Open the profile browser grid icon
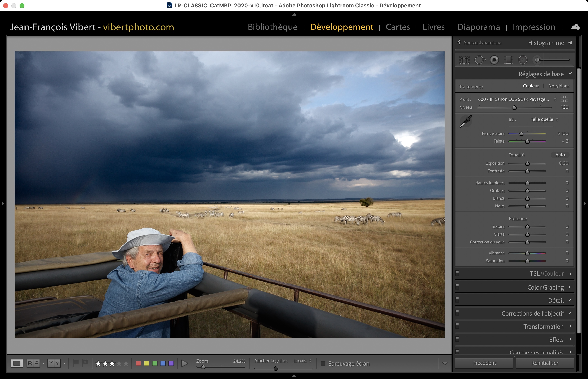The image size is (588, 379). point(564,99)
